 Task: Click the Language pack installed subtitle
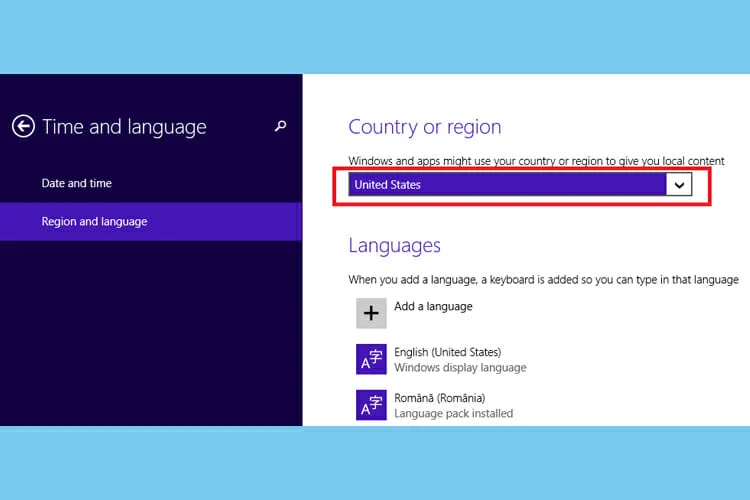click(453, 413)
